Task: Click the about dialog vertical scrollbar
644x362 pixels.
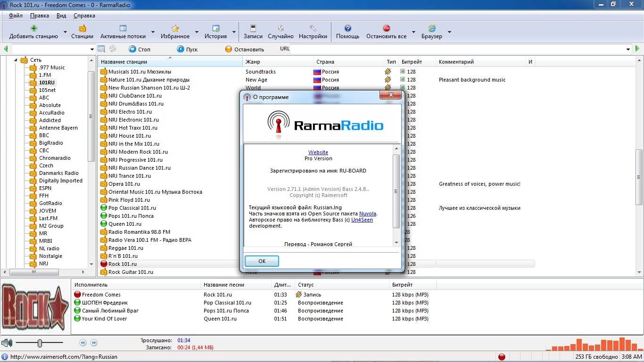Action: (396, 191)
